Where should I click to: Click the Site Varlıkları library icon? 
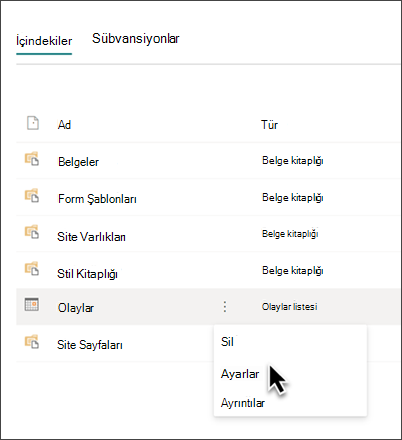32,232
